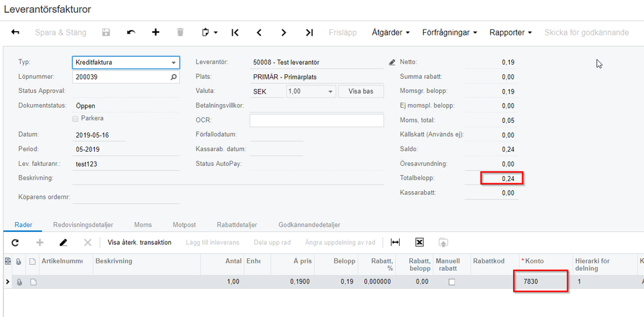Click the Köparens ordernr field
The height and width of the screenshot is (317, 644).
126,198
